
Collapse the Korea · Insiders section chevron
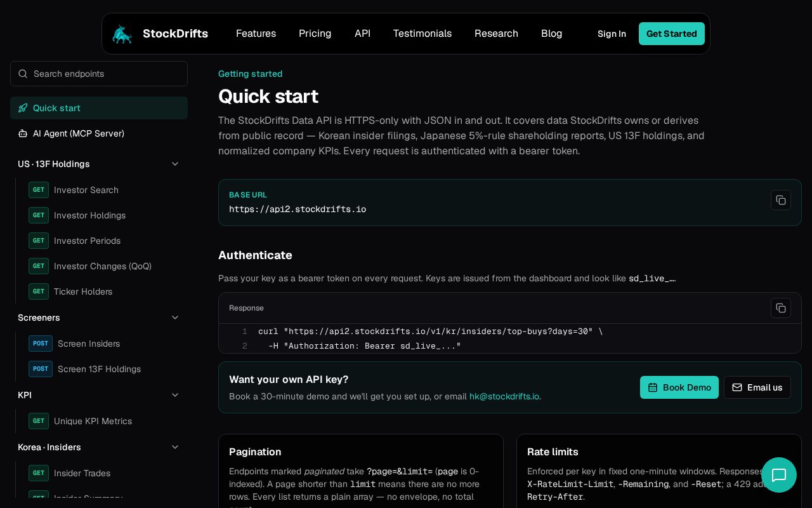(175, 447)
